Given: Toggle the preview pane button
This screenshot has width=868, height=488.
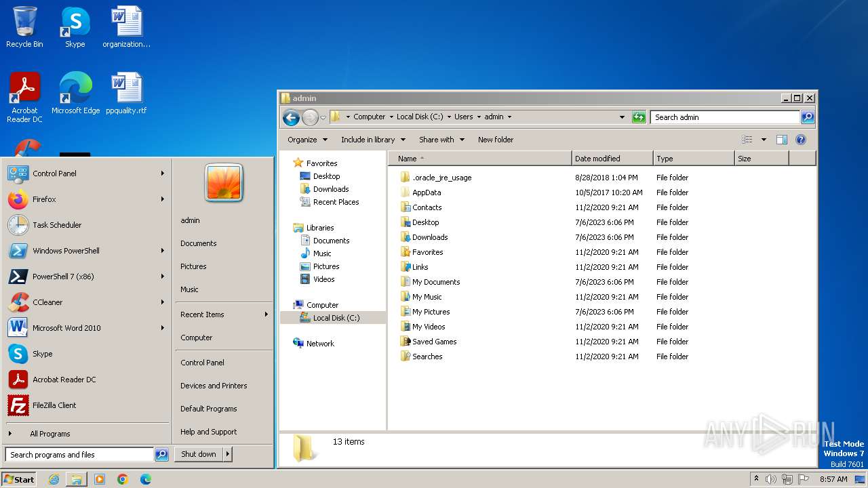Looking at the screenshot, I should (x=782, y=140).
